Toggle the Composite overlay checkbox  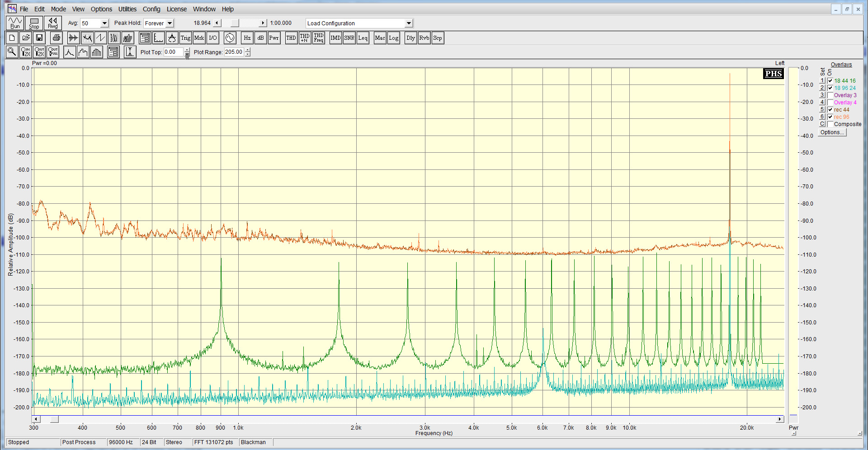coord(830,124)
